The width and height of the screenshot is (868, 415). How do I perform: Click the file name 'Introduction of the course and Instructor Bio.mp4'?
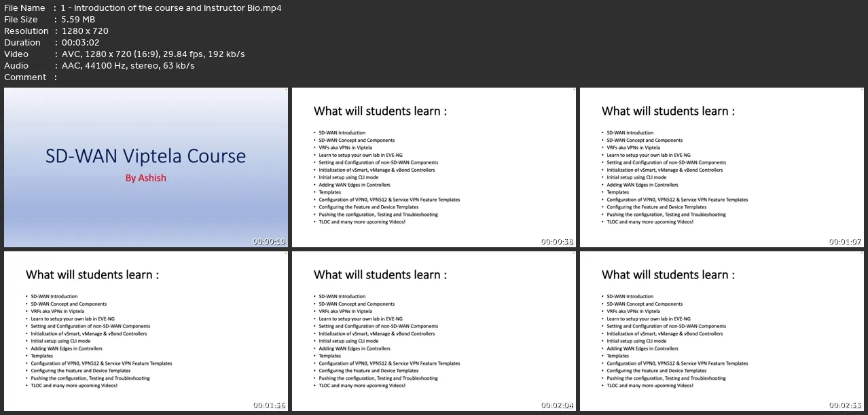tap(178, 8)
